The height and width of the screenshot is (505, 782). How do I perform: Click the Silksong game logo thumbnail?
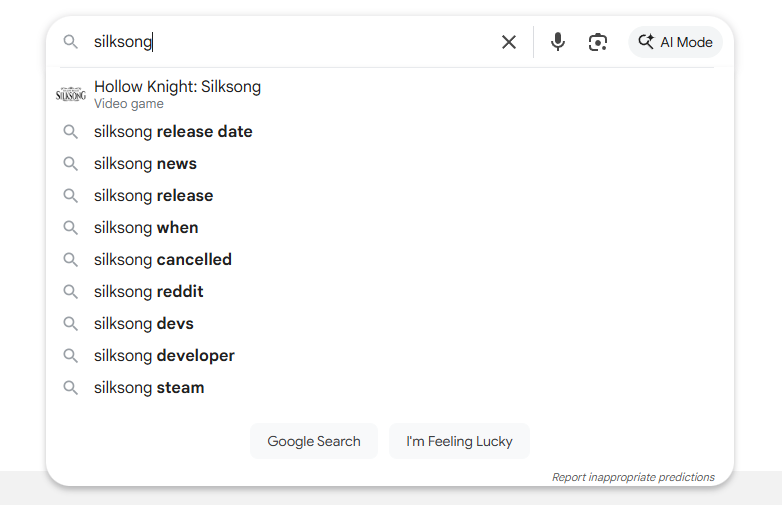tap(70, 94)
